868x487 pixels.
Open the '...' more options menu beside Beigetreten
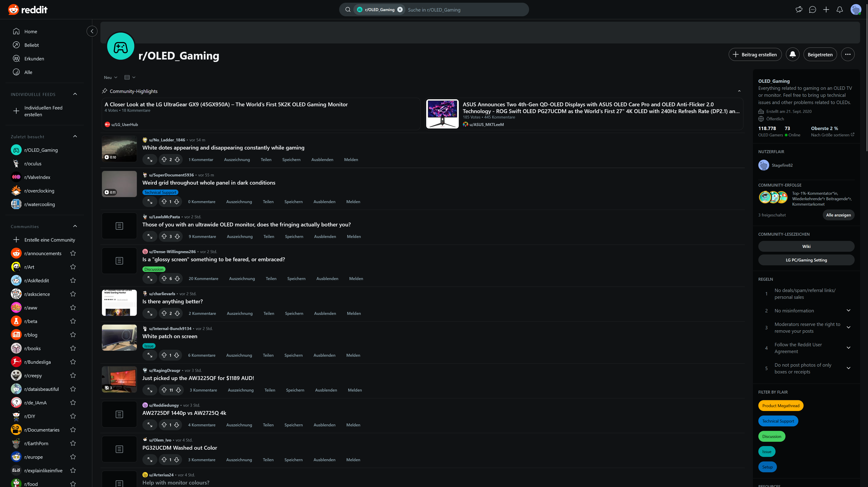848,54
